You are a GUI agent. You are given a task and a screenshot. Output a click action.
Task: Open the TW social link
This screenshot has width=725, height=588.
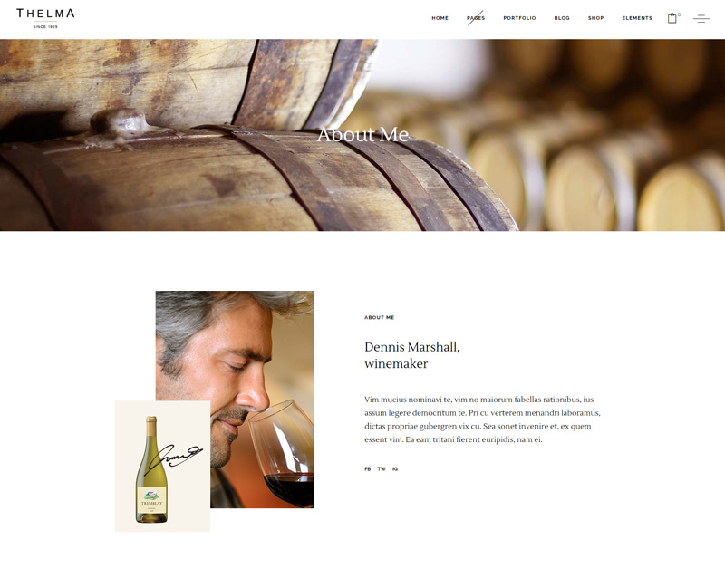[x=382, y=468]
